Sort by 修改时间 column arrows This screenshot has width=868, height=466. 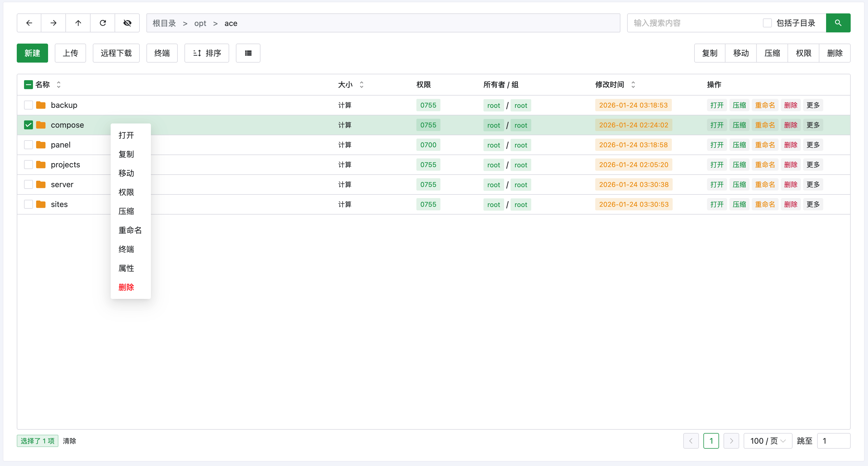pyautogui.click(x=633, y=85)
